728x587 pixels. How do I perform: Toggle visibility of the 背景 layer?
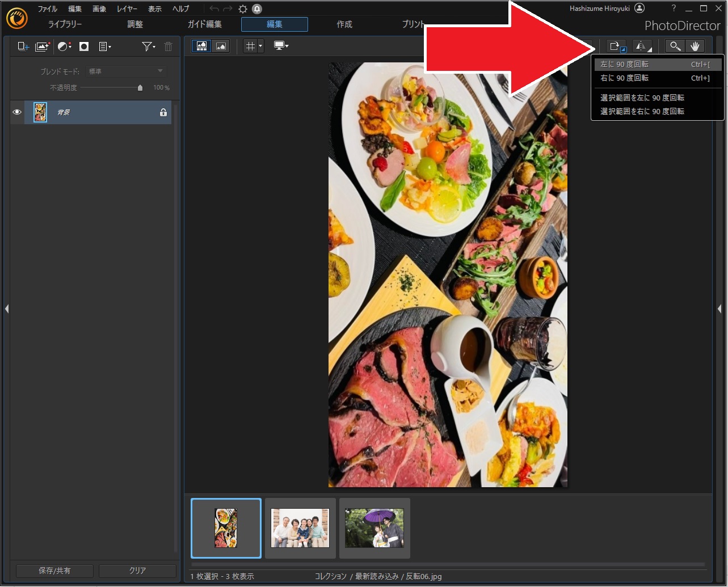coord(17,112)
